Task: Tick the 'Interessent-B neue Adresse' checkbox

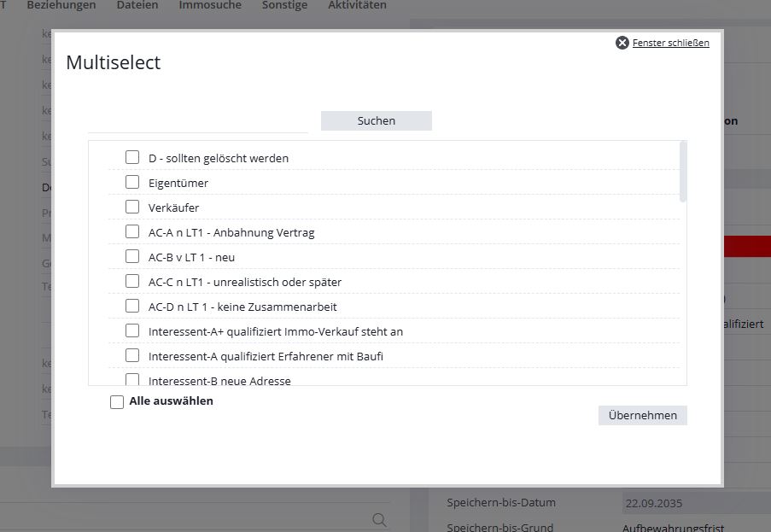Action: click(x=132, y=379)
